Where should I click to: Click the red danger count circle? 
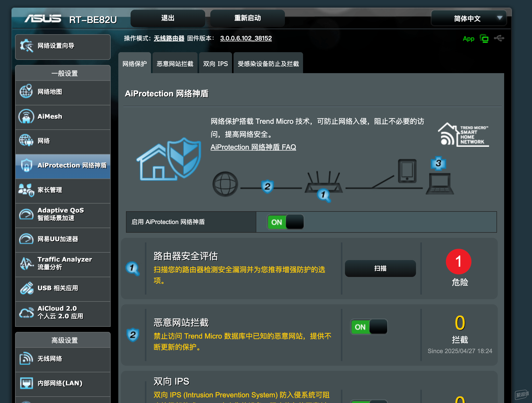tap(459, 262)
